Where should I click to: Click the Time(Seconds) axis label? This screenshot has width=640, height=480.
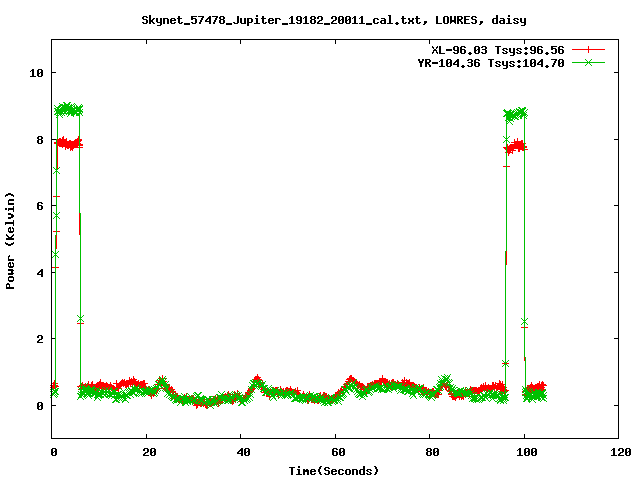tap(333, 471)
